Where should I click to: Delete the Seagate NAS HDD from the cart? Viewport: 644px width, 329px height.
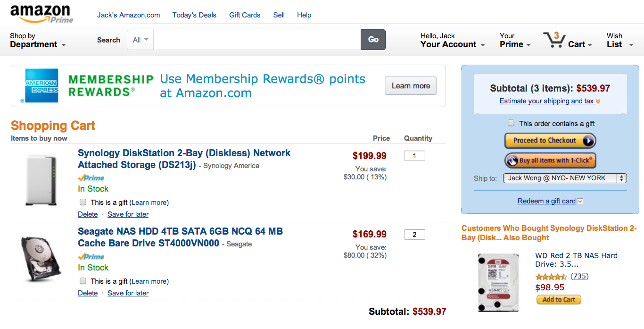point(88,293)
